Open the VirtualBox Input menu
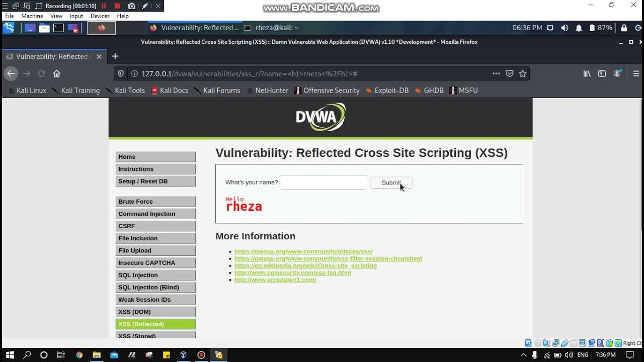The width and height of the screenshot is (644, 362). point(76,16)
